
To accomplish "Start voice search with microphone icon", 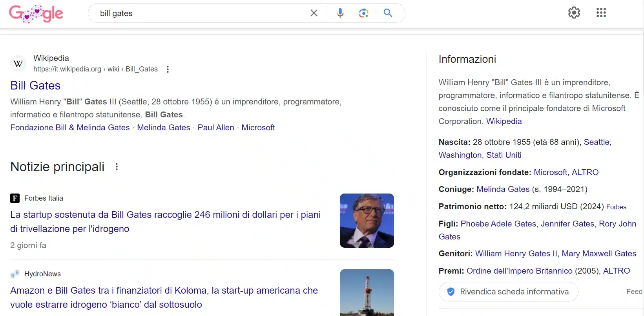I will pyautogui.click(x=340, y=13).
